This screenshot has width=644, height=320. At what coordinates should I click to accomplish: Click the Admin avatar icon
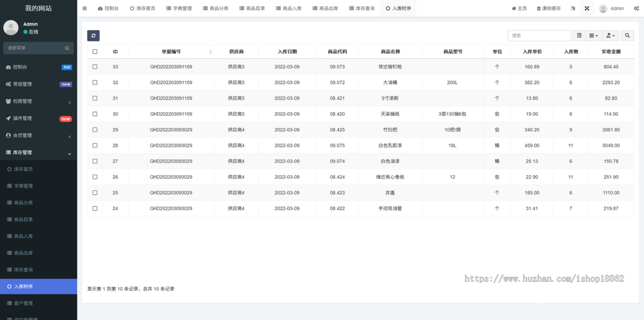602,8
